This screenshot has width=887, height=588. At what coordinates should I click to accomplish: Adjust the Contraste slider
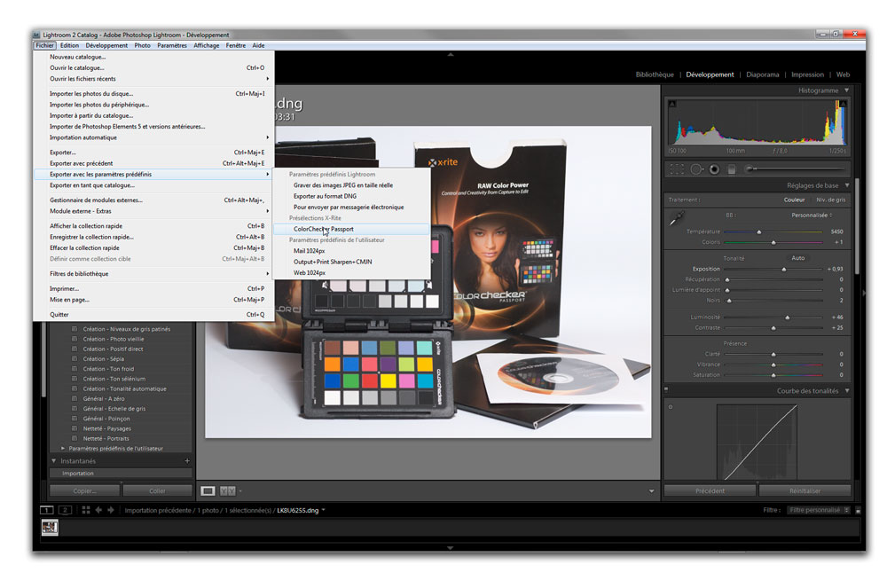pos(773,328)
